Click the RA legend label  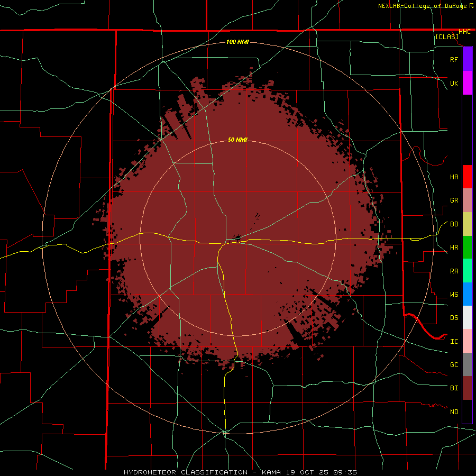click(454, 271)
